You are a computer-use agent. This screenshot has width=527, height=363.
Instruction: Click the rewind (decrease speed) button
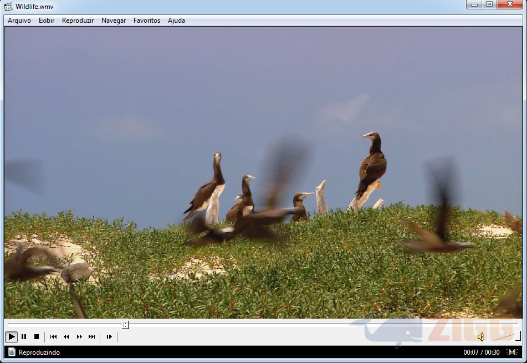[67, 336]
